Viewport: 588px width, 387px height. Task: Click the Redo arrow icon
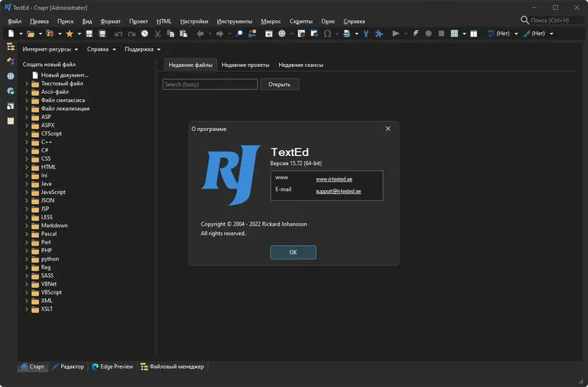click(x=132, y=34)
